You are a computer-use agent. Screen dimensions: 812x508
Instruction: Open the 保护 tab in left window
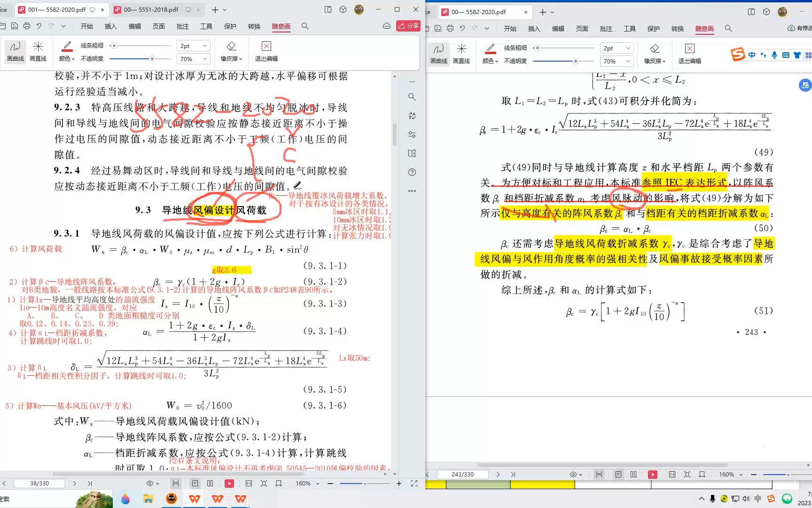tap(230, 26)
